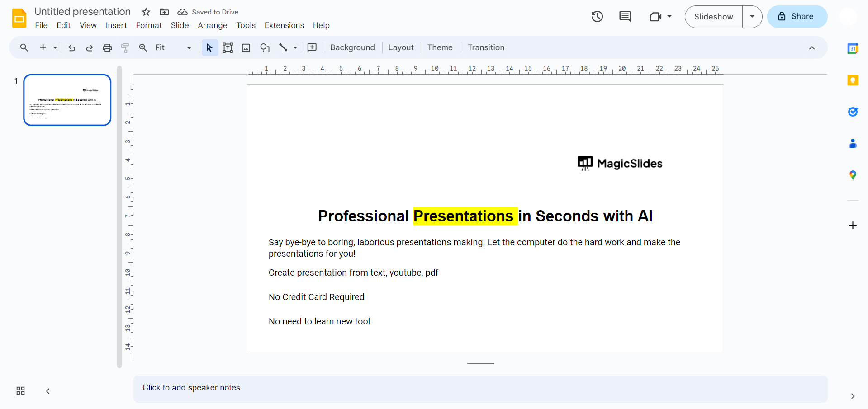
Task: Click the Share button
Action: [x=797, y=17]
